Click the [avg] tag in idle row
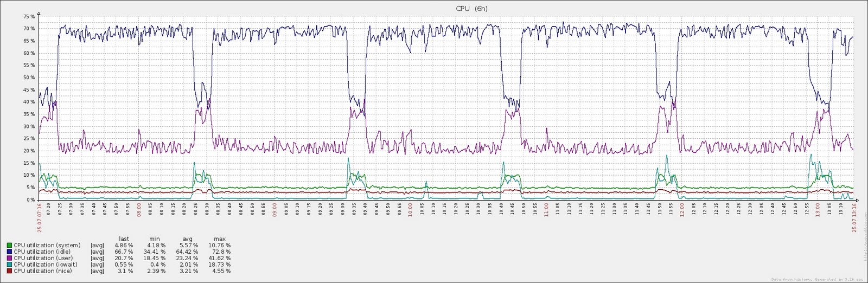 97,252
